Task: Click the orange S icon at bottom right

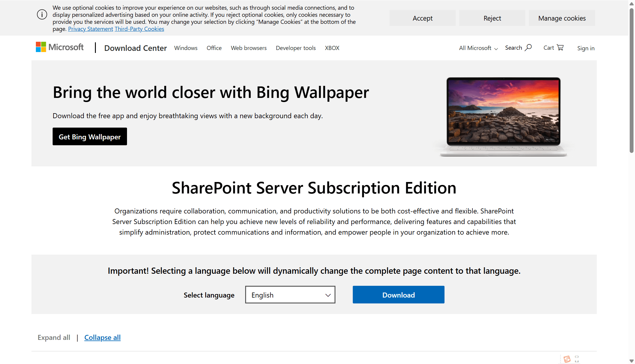Action: pyautogui.click(x=567, y=359)
